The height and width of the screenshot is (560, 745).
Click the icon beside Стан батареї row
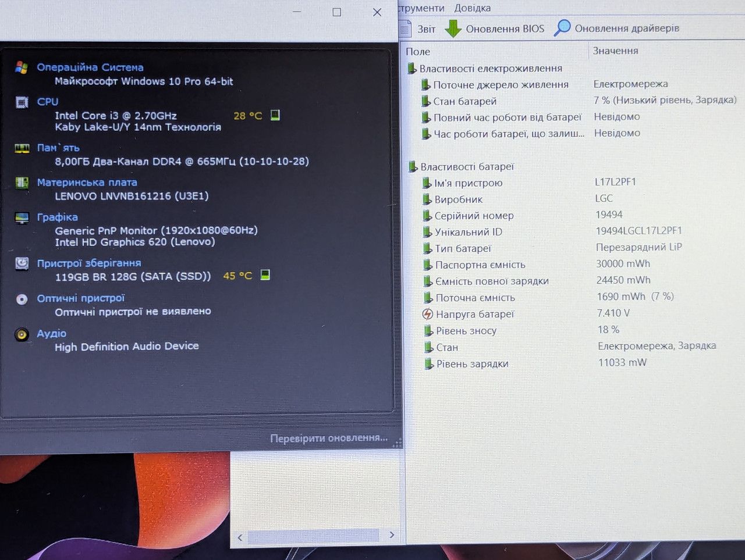pyautogui.click(x=426, y=101)
